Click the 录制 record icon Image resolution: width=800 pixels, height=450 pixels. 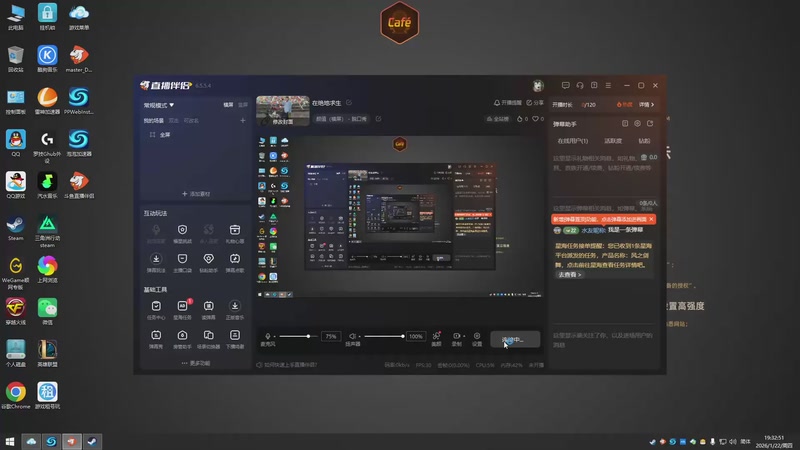456,336
